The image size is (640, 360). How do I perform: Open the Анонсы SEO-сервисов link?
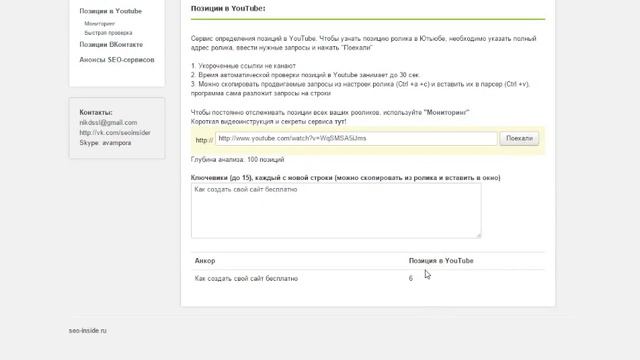point(117,60)
